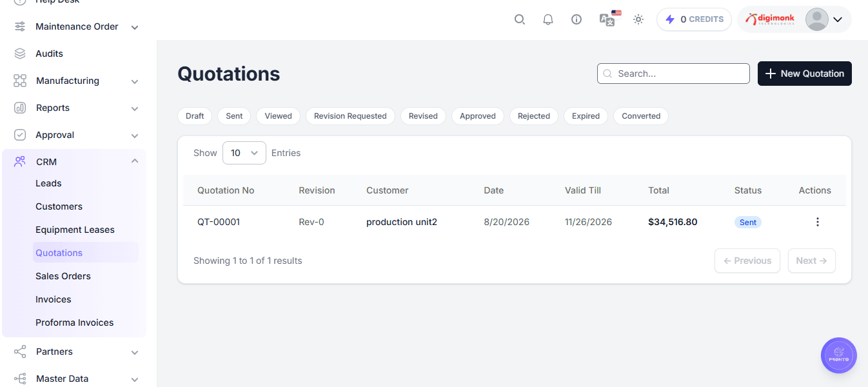Click the Master Data hierarchy icon
The image size is (868, 387).
20,379
